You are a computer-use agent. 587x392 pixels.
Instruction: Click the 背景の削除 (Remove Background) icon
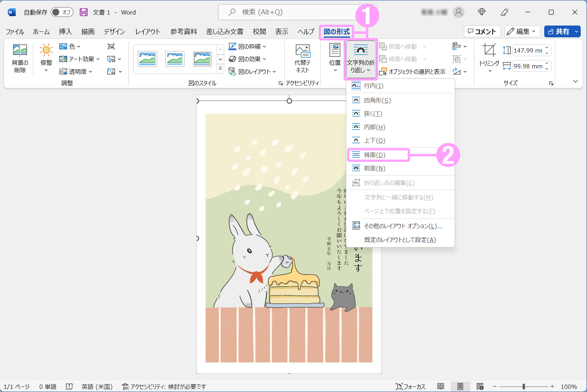click(x=20, y=51)
